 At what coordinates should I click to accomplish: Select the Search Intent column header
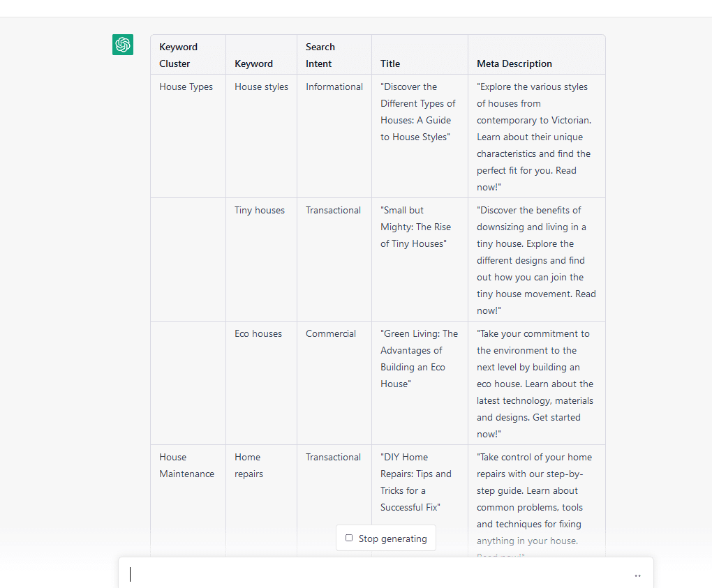[320, 55]
